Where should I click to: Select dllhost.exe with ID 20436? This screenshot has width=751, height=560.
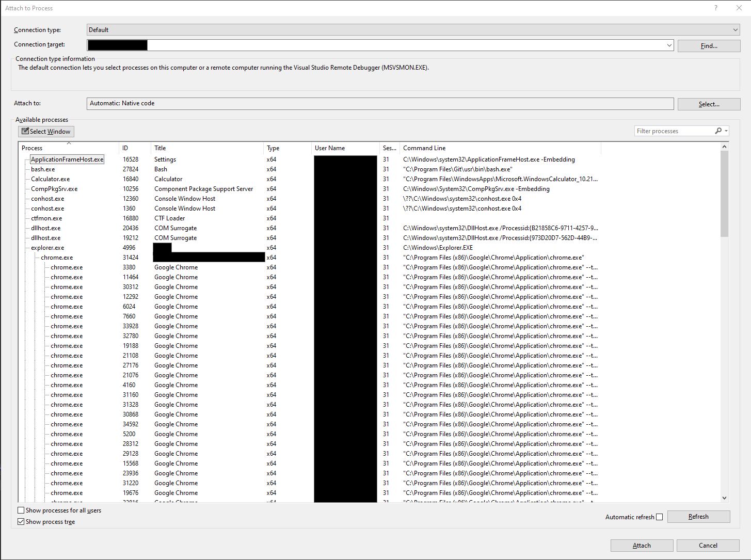(x=45, y=228)
